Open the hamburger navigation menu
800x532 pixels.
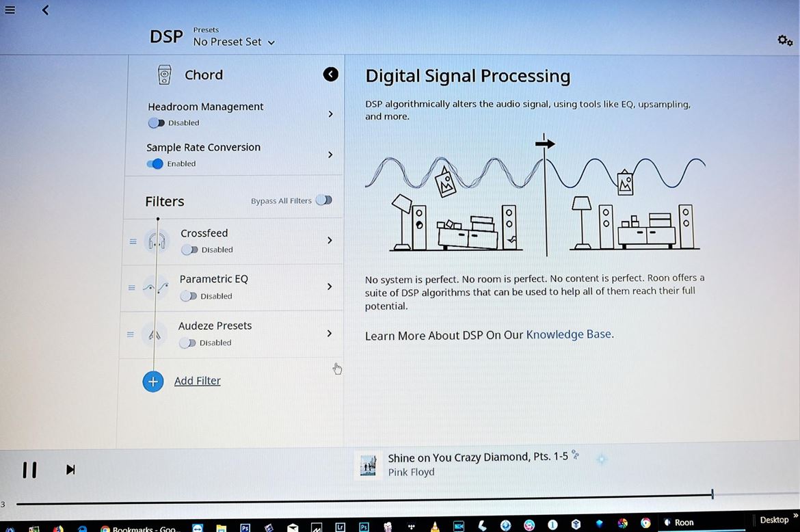coord(10,10)
